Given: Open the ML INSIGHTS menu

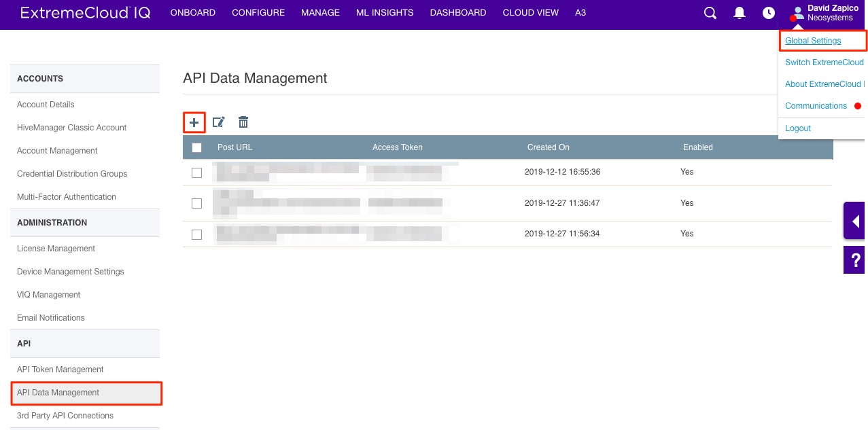Looking at the screenshot, I should click(385, 12).
